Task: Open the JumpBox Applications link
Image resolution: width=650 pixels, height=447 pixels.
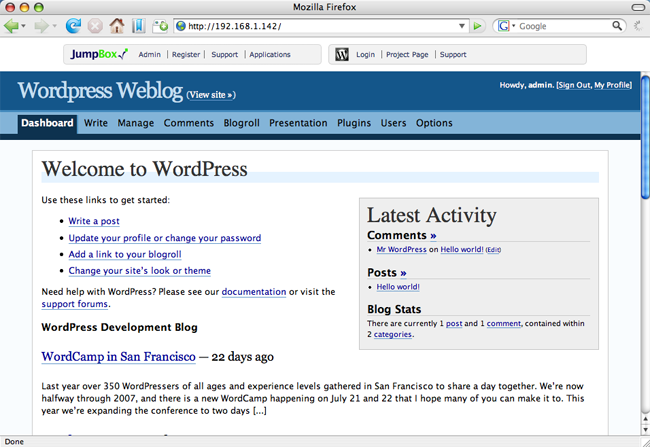Action: tap(270, 54)
